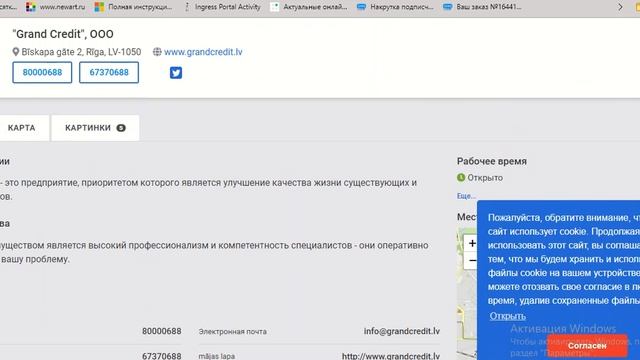Viewport: 640px width, 360px height.
Task: Click the Открыто status text
Action: [x=485, y=178]
